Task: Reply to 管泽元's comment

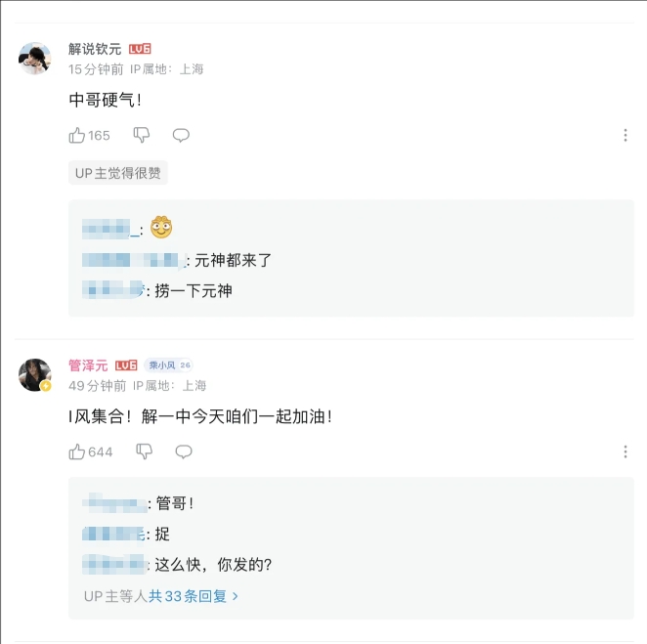Action: tap(184, 451)
